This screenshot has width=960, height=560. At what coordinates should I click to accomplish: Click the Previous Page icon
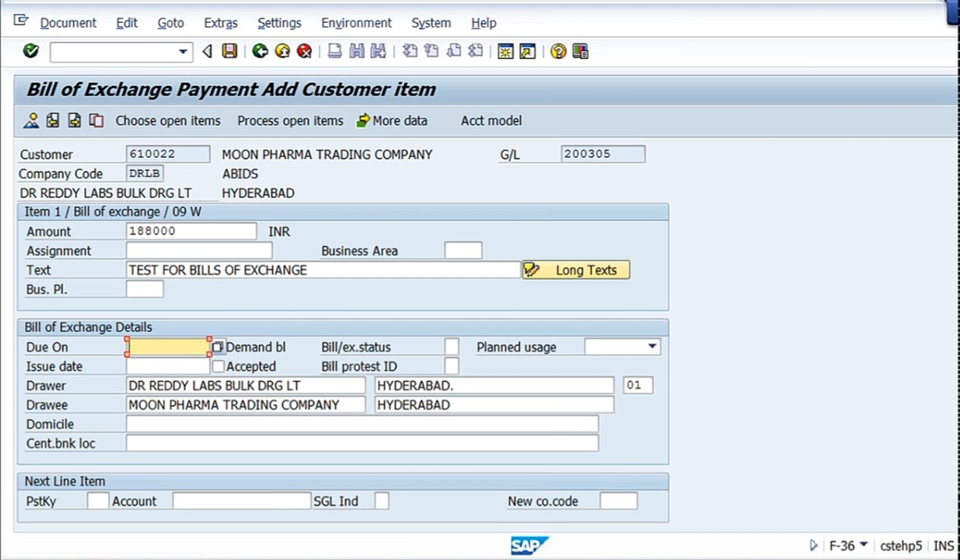click(432, 52)
